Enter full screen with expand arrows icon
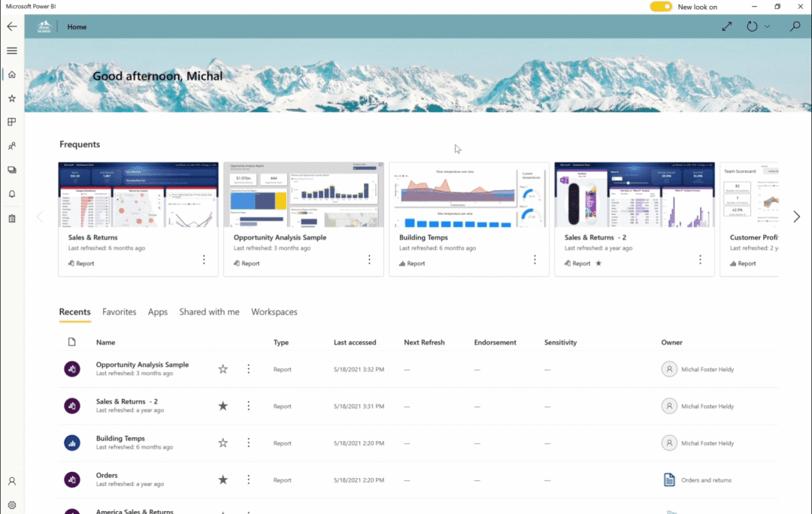The height and width of the screenshot is (514, 812). click(x=727, y=26)
